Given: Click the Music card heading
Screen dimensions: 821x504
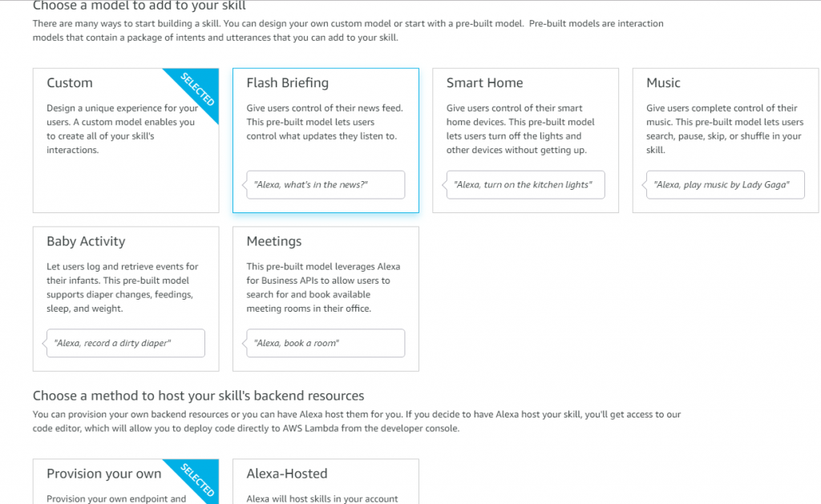Looking at the screenshot, I should tap(663, 83).
